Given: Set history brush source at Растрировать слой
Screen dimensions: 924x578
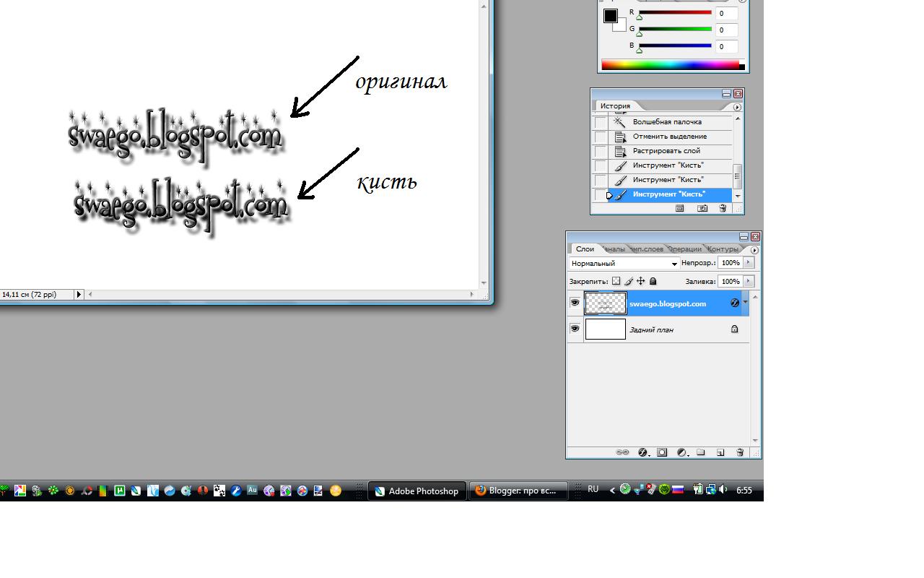Looking at the screenshot, I should 600,151.
